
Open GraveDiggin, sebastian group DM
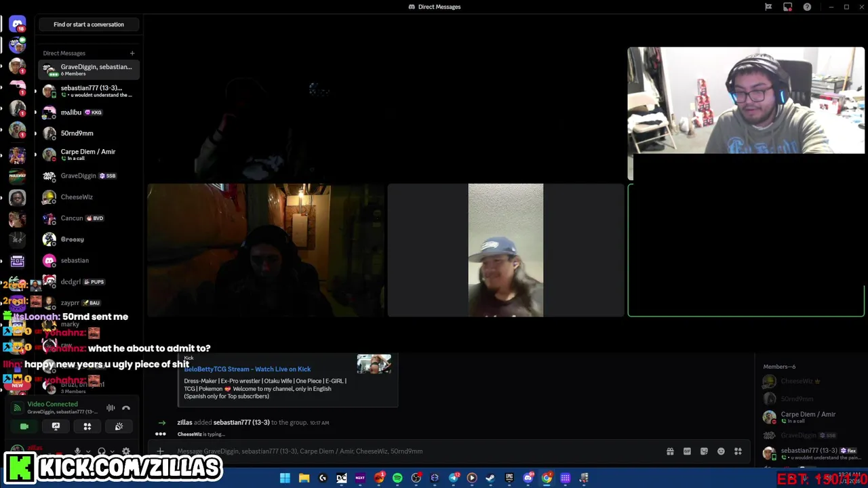(89, 70)
